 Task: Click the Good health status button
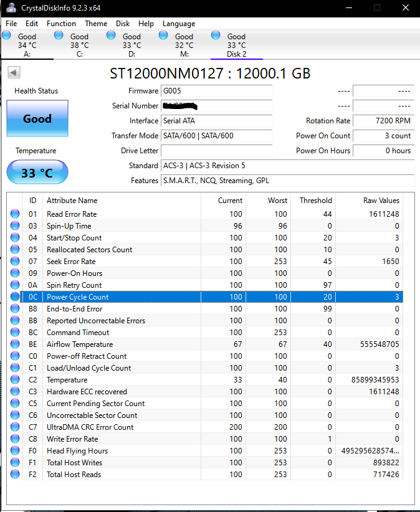tap(37, 118)
